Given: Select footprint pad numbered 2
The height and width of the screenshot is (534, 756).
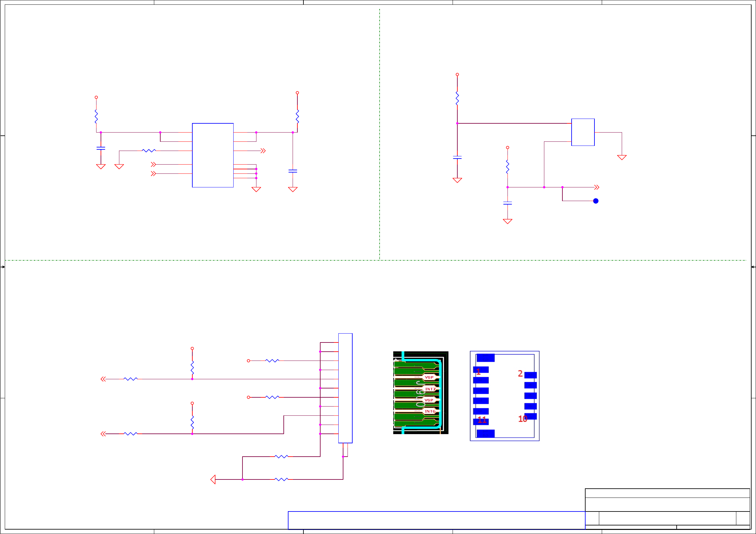Looking at the screenshot, I should pyautogui.click(x=530, y=375).
